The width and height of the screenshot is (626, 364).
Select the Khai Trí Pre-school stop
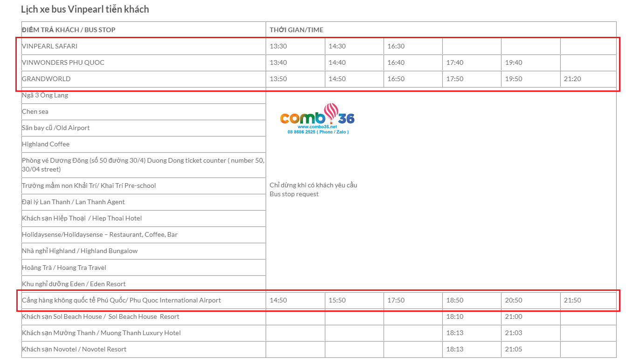coord(89,185)
